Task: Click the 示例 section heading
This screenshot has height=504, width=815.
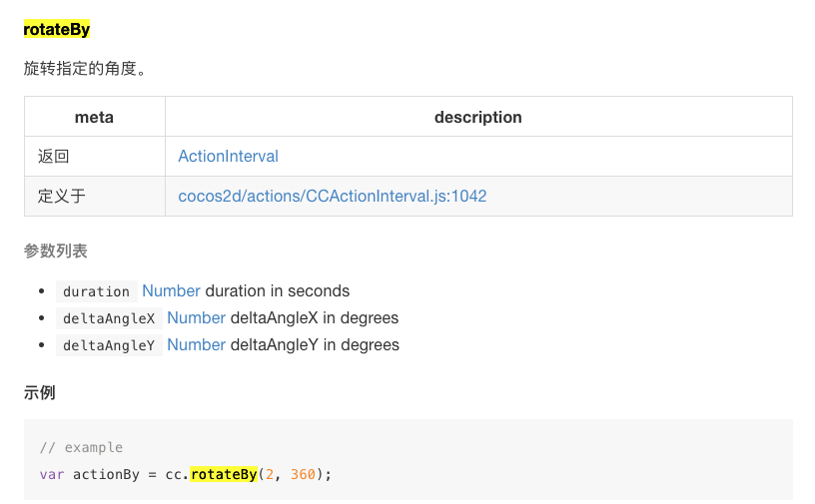Action: pos(40,393)
